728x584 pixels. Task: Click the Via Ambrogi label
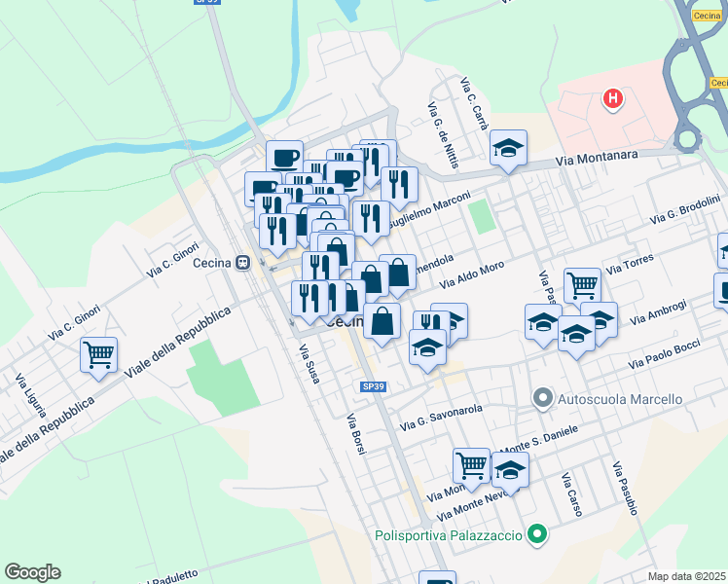[658, 312]
